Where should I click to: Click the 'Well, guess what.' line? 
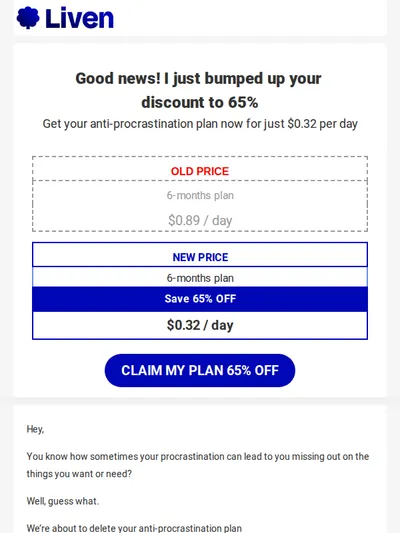tap(63, 501)
